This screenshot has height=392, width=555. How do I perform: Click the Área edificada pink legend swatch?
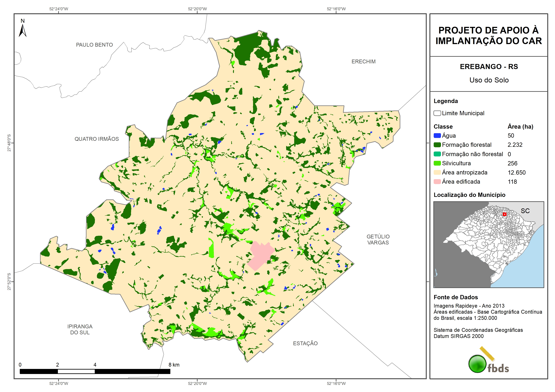pos(437,182)
